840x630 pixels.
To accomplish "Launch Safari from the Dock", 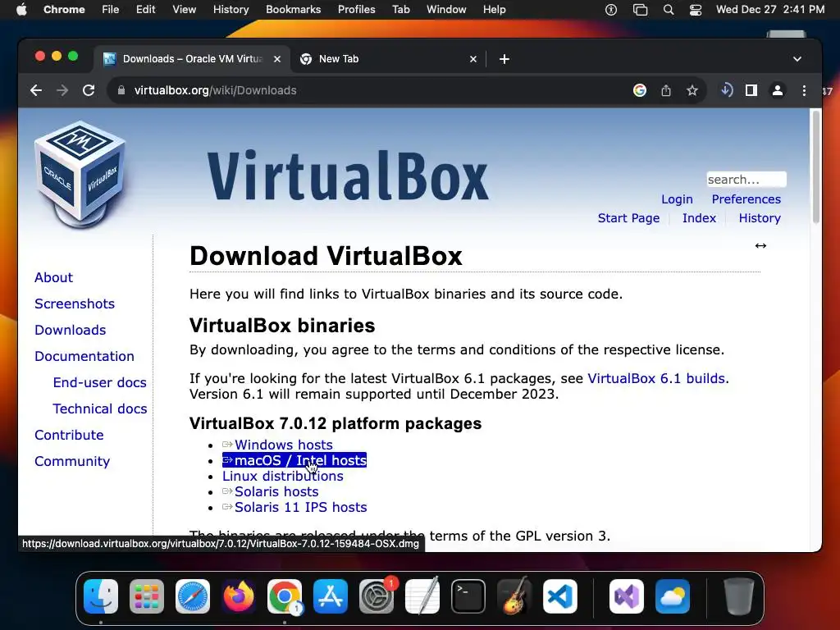I will 193,596.
